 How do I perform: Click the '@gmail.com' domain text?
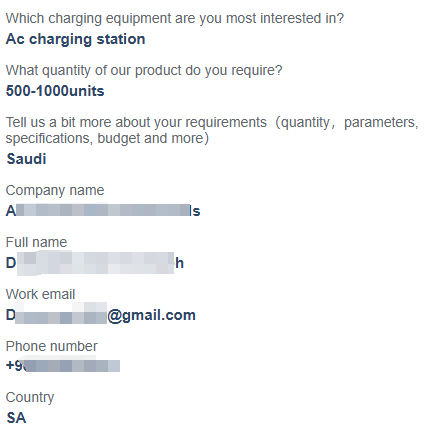click(x=152, y=315)
